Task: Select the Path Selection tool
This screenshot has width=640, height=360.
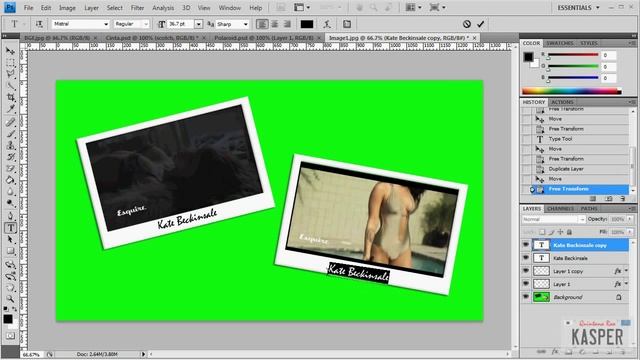Action: [10, 240]
